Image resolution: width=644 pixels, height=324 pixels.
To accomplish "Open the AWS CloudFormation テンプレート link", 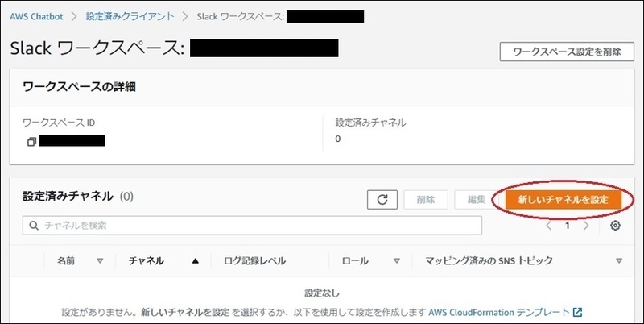I will [499, 312].
